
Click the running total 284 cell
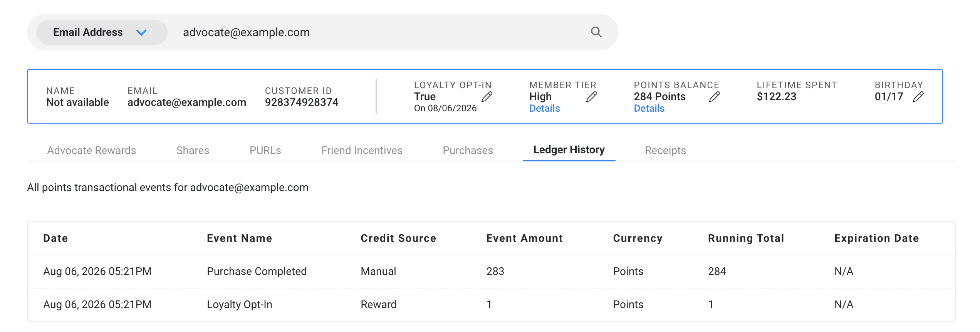tap(717, 272)
